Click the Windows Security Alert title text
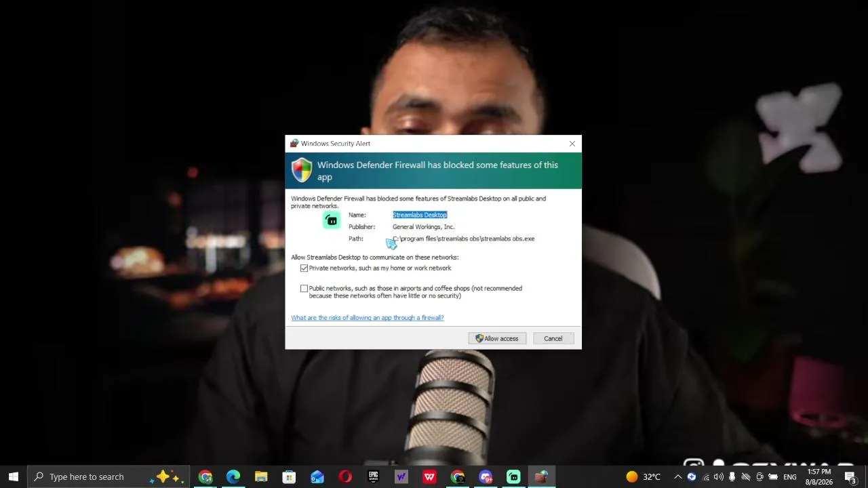 point(336,144)
